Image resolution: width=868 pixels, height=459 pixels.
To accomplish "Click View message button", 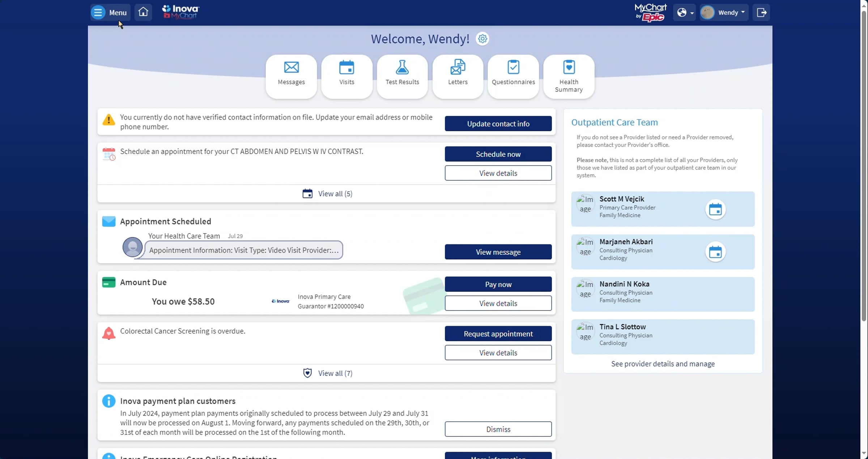I will 498,252.
